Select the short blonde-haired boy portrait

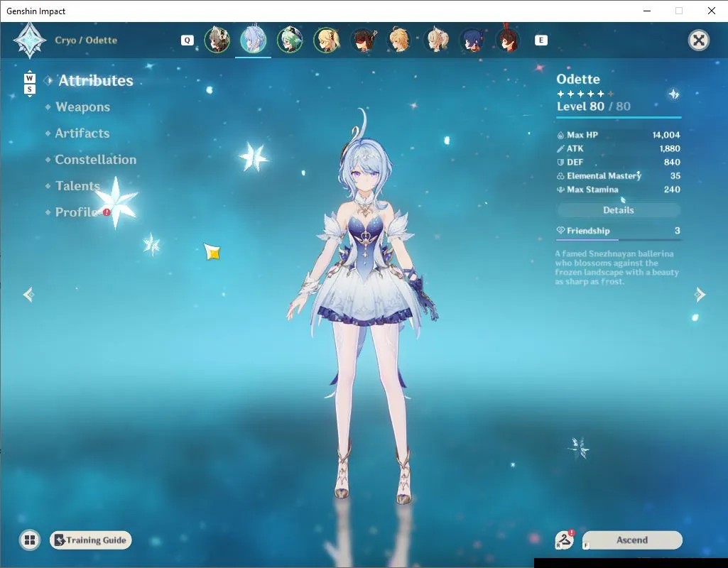399,40
